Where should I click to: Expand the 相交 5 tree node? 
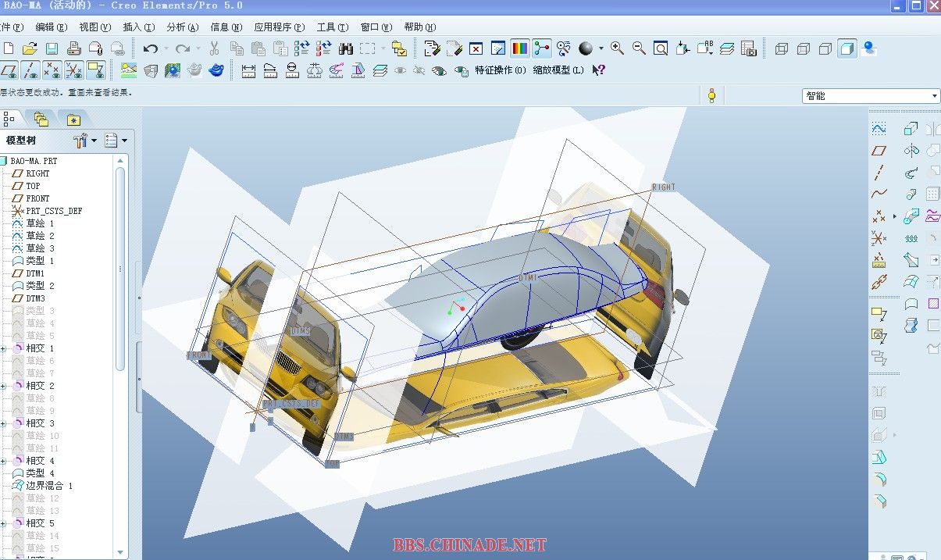pos(4,523)
